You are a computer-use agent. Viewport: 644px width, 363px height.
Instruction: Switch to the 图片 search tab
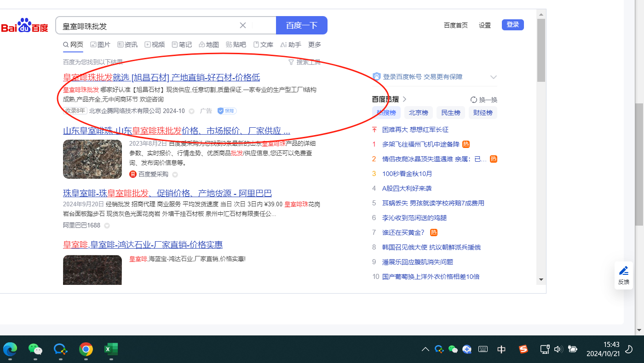coord(100,45)
